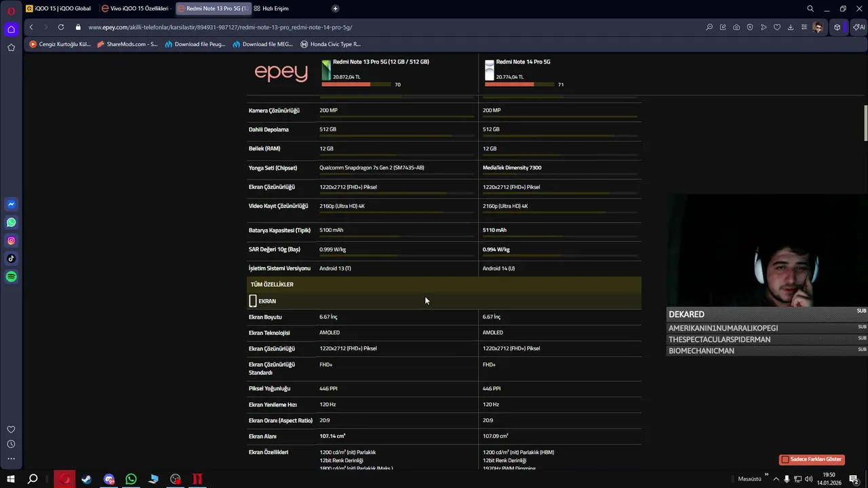Click Qualcomm Snapdragon 7s Gen 2 value
Image resolution: width=868 pixels, height=488 pixels.
click(372, 167)
